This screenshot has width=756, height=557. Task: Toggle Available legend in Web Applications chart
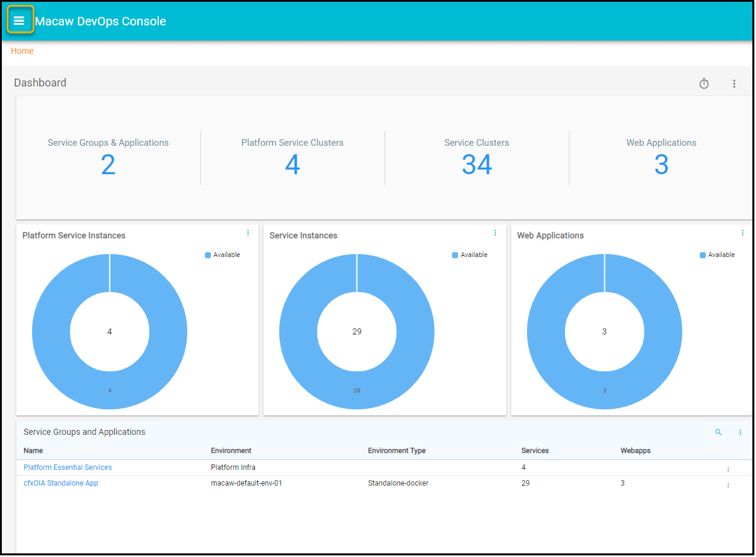click(717, 255)
